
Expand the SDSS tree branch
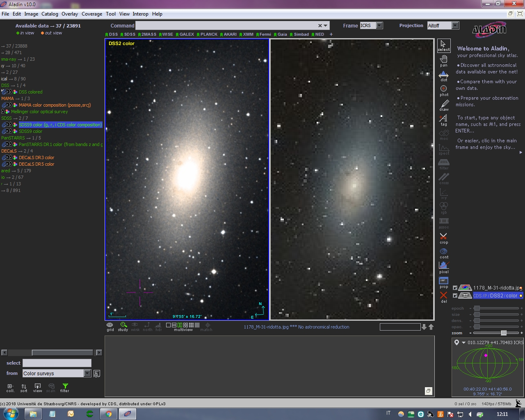[14, 118]
